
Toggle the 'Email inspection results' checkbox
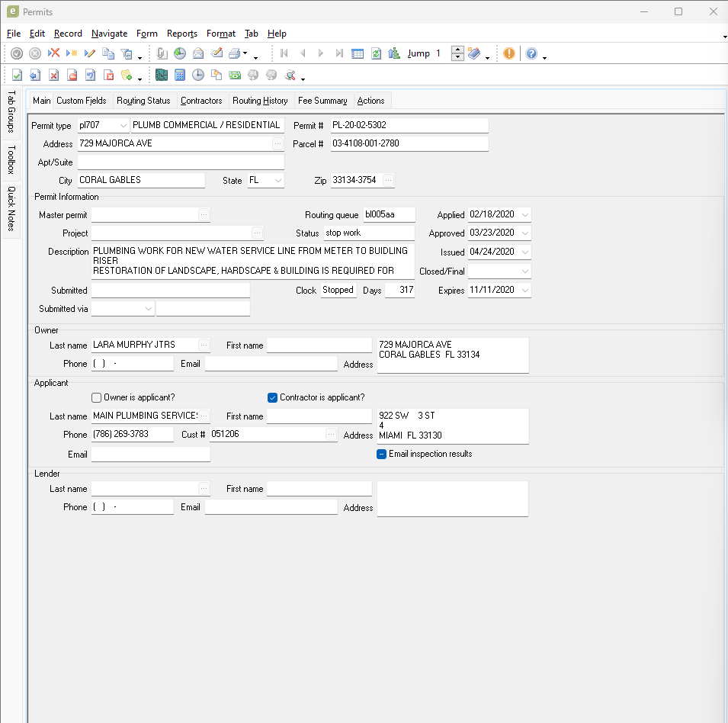pyautogui.click(x=382, y=454)
